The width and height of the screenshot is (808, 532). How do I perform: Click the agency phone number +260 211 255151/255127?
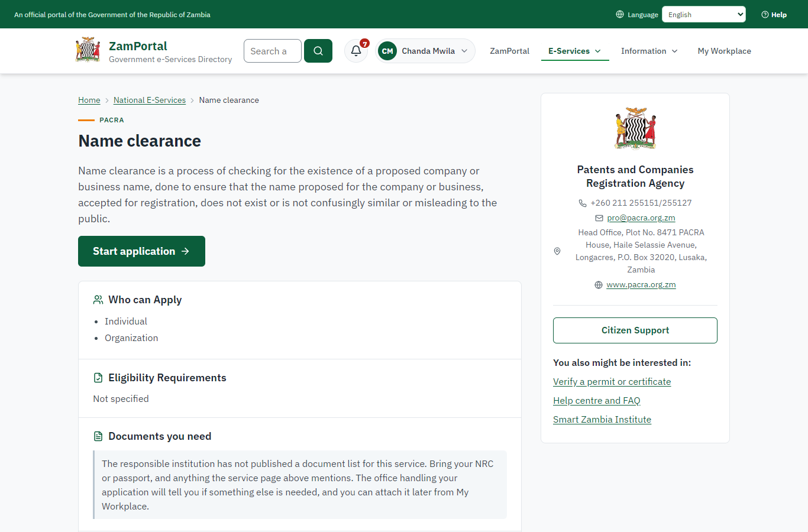641,203
